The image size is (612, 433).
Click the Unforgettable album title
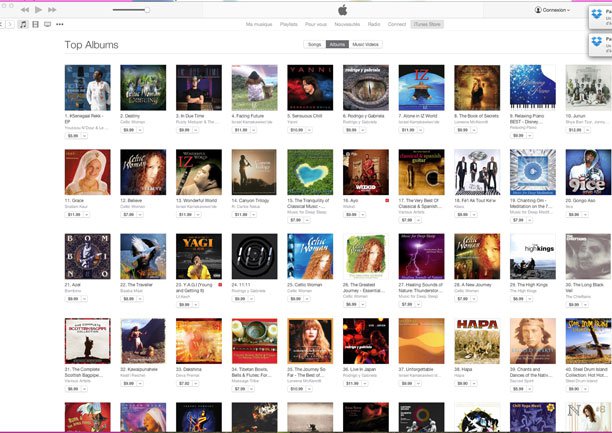point(416,369)
